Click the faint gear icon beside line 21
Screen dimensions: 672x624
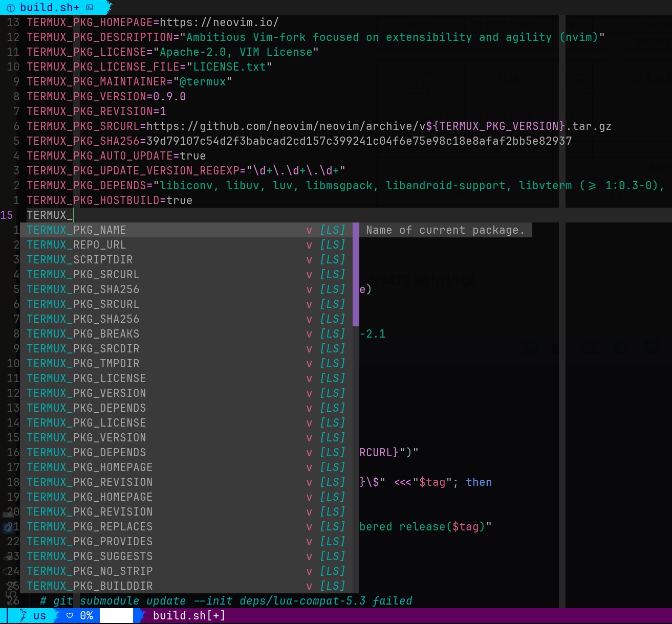click(x=8, y=527)
